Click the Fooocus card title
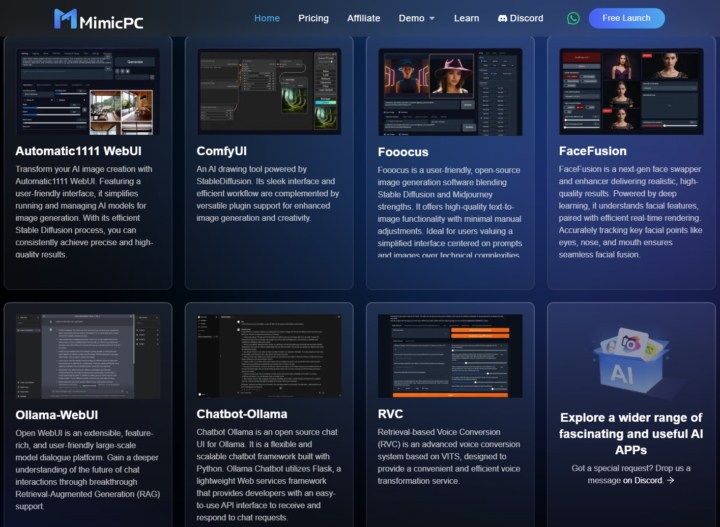This screenshot has width=720, height=527. pyautogui.click(x=403, y=152)
